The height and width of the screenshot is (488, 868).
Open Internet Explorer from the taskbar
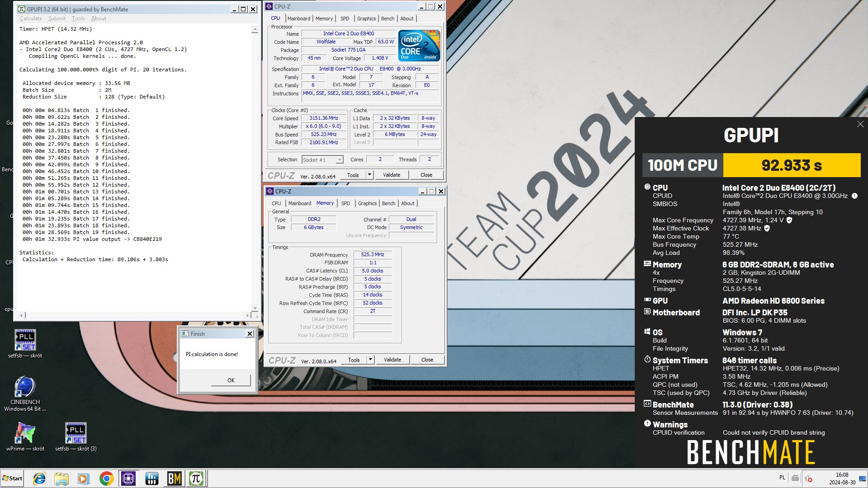coord(39,479)
